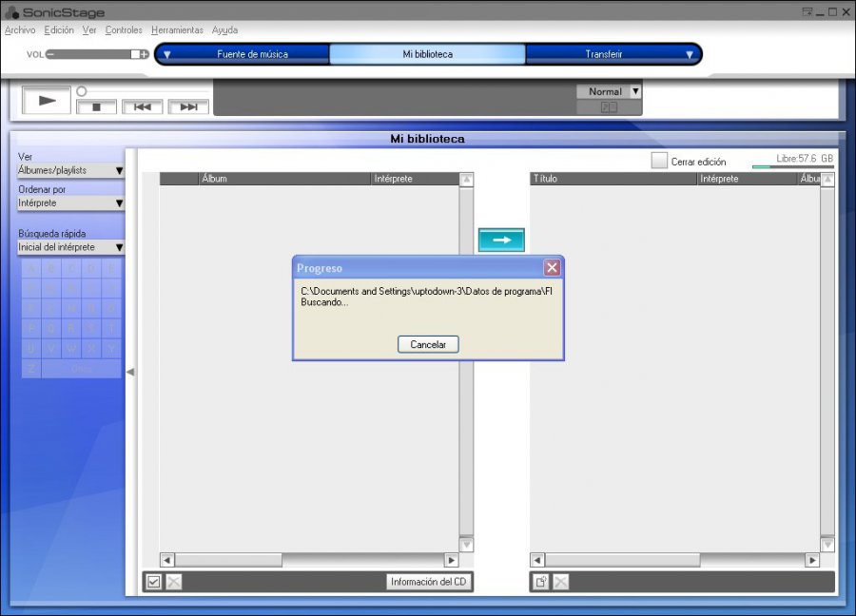The image size is (856, 616).
Task: Maximize the SonicStage window
Action: [832, 12]
